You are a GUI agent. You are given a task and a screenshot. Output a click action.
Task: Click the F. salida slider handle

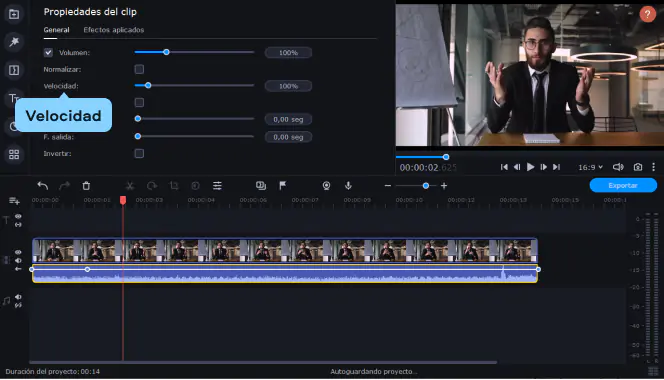(138, 136)
